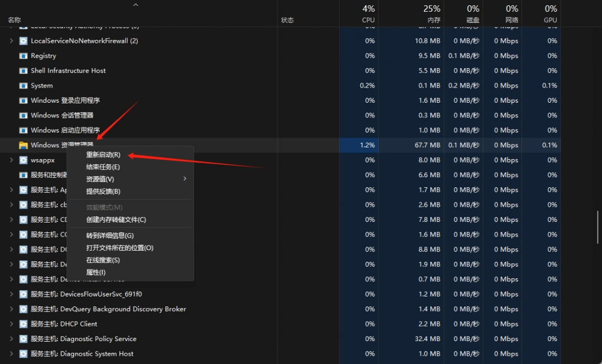Click the Diagnostic Policy Service gear icon

point(24,339)
